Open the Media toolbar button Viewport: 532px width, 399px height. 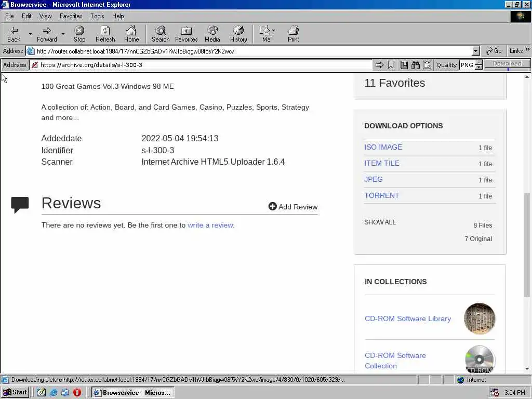click(x=212, y=34)
